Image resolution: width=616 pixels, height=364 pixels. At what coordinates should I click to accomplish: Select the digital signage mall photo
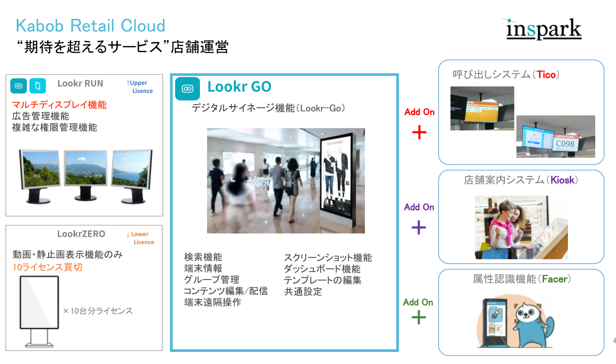pyautogui.click(x=286, y=180)
